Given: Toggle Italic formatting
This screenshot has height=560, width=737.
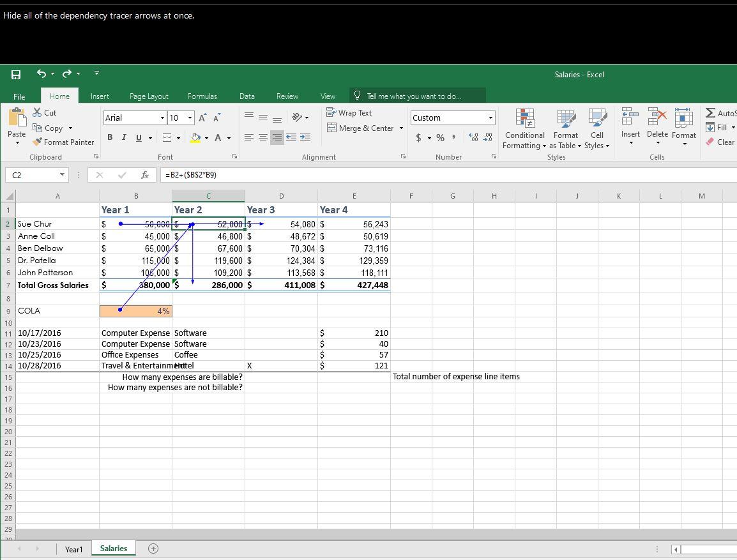Looking at the screenshot, I should [123, 138].
